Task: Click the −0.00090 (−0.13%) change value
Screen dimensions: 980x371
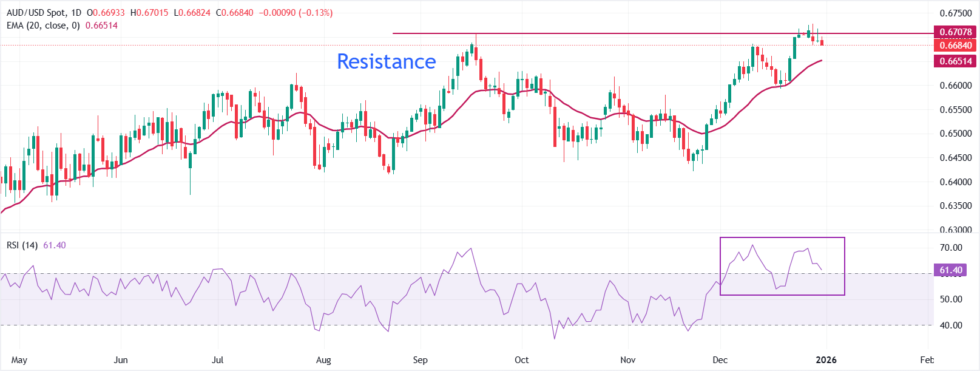Action: coord(296,13)
